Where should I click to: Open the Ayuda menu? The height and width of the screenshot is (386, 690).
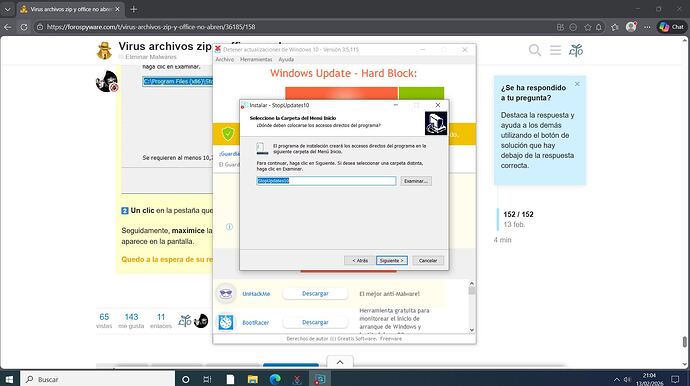point(286,59)
